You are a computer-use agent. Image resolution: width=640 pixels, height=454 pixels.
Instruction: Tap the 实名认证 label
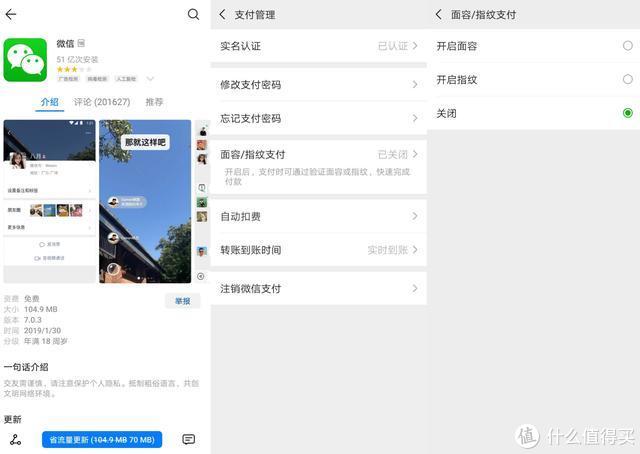point(240,46)
